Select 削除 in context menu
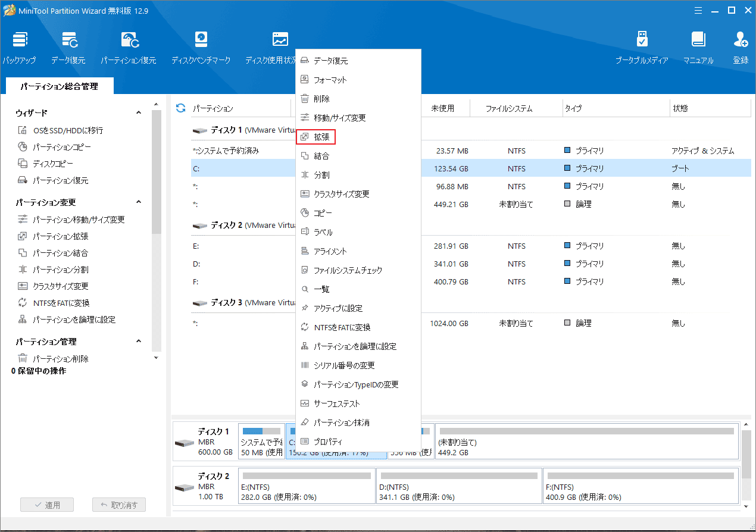 358,99
